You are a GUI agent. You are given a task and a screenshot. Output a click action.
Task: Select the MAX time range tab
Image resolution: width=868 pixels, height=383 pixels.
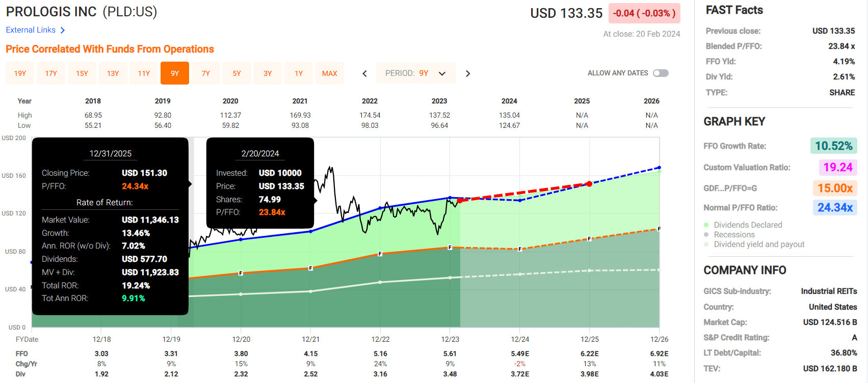click(329, 73)
